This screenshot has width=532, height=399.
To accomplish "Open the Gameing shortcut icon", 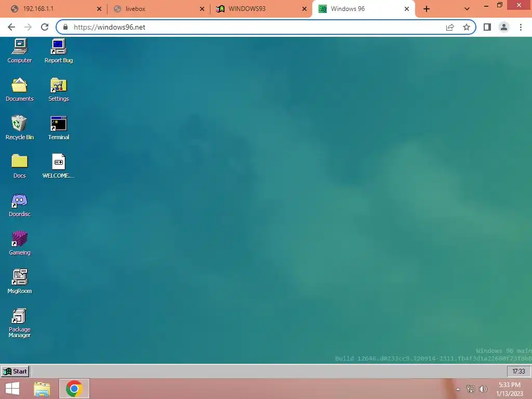I will coord(19,243).
